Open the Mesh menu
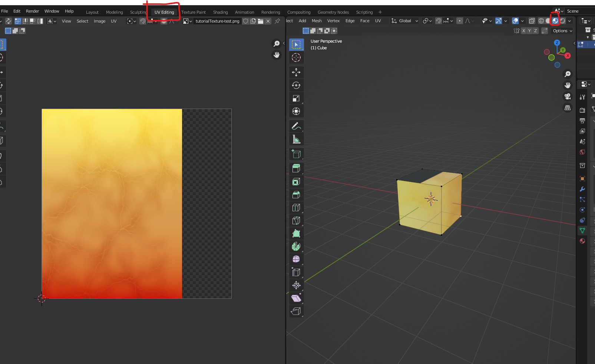The width and height of the screenshot is (595, 364). click(x=316, y=21)
